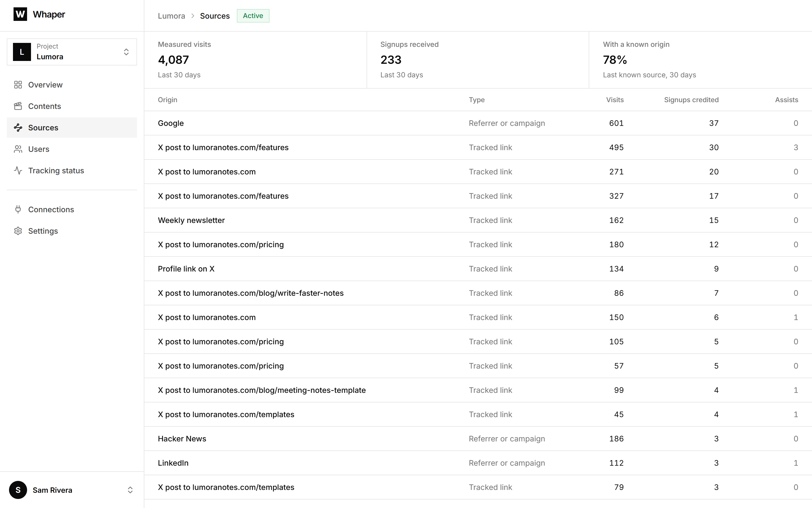The height and width of the screenshot is (508, 812).
Task: Open Connections in sidebar
Action: [72, 209]
